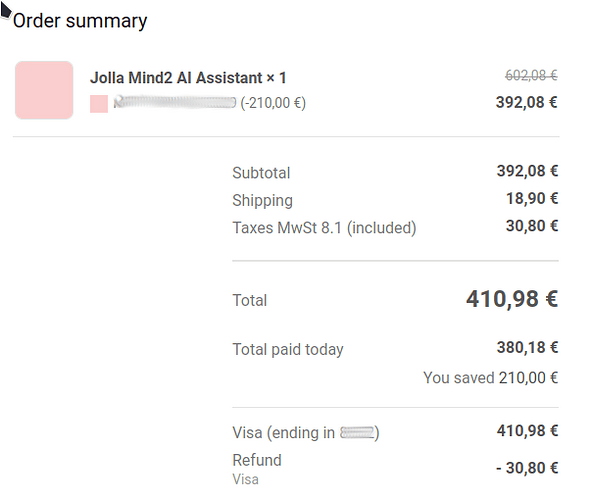Screen dimensions: 591x500
Task: Click the Refund label
Action: pos(257,460)
